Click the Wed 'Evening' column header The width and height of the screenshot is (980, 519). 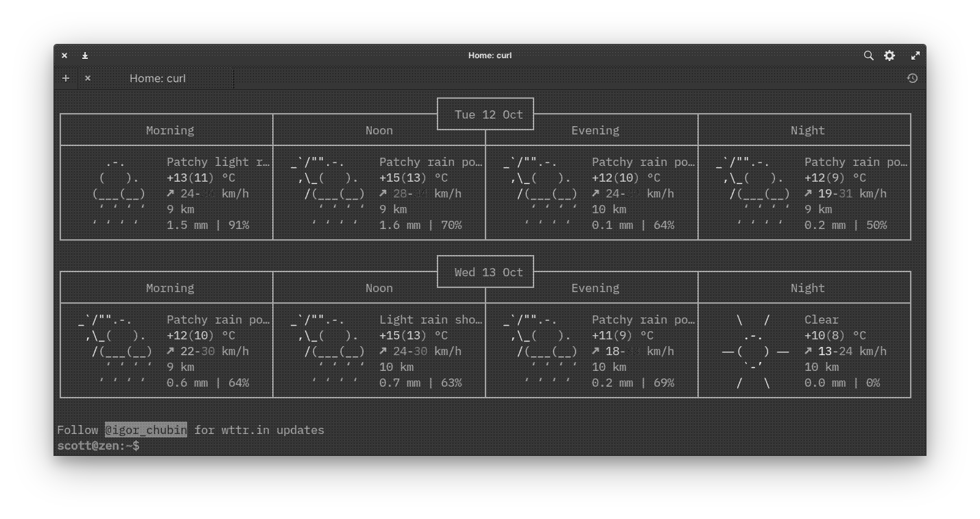595,288
